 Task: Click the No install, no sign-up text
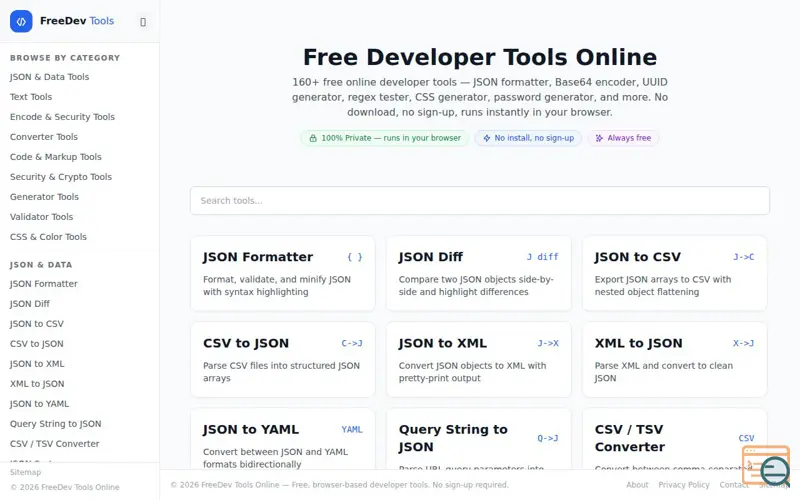[x=534, y=138]
